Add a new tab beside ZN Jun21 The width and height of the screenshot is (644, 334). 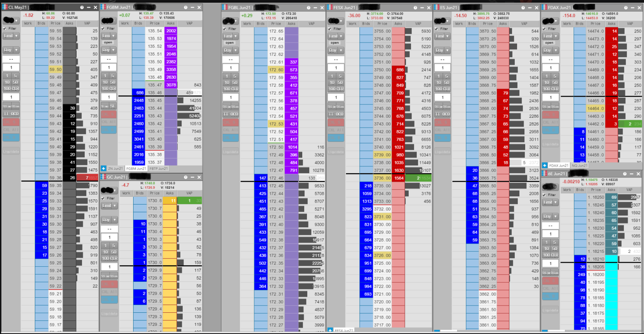tap(103, 169)
